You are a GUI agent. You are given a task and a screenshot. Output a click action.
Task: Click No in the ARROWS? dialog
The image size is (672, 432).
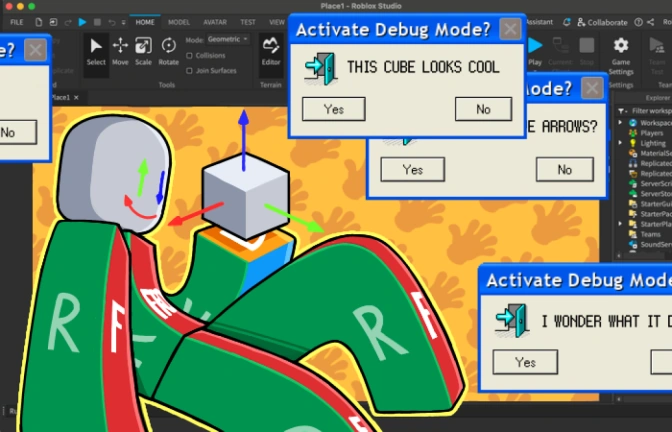pos(564,170)
